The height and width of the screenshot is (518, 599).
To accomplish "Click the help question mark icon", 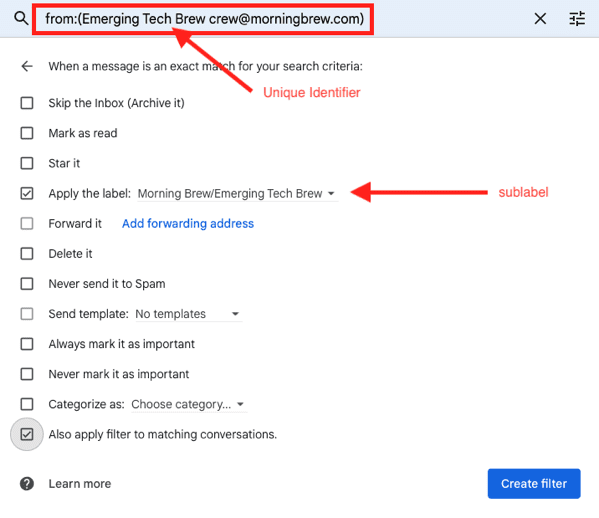I will [x=27, y=484].
